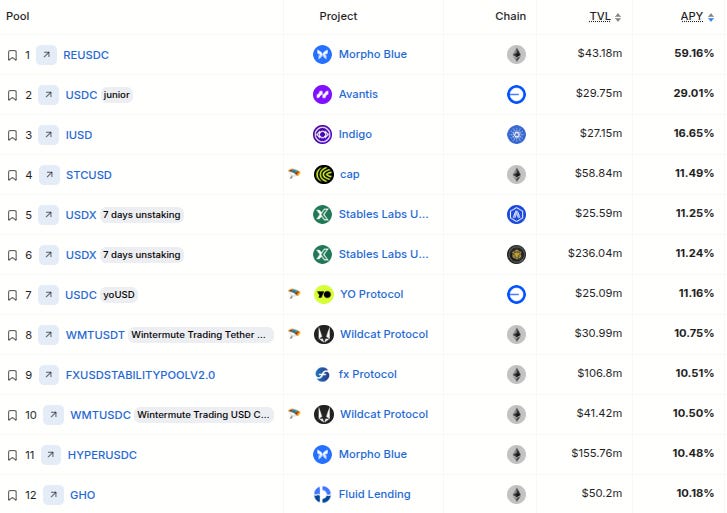Click Morpho Blue logo in REUSDC row

tap(322, 54)
